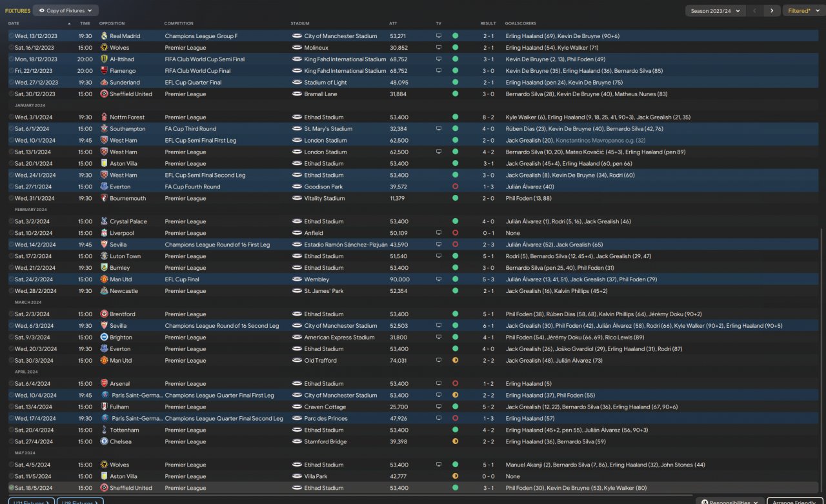Click the Arrange Friendly button
This screenshot has width=826, height=504.
[794, 502]
